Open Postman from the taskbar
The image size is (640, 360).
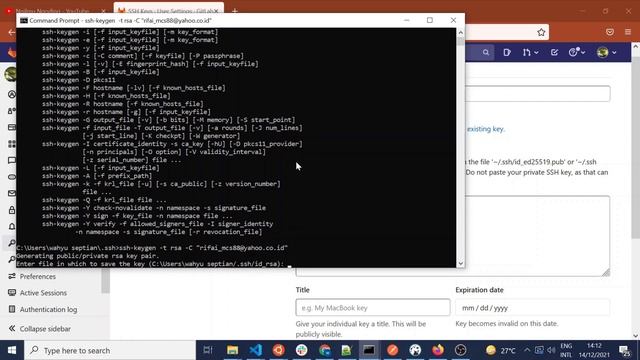pyautogui.click(x=392, y=350)
